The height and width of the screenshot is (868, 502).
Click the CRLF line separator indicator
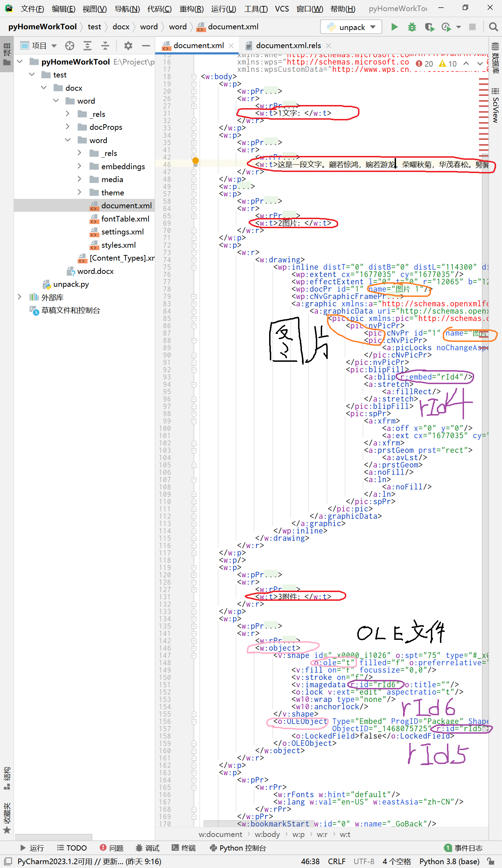click(336, 861)
